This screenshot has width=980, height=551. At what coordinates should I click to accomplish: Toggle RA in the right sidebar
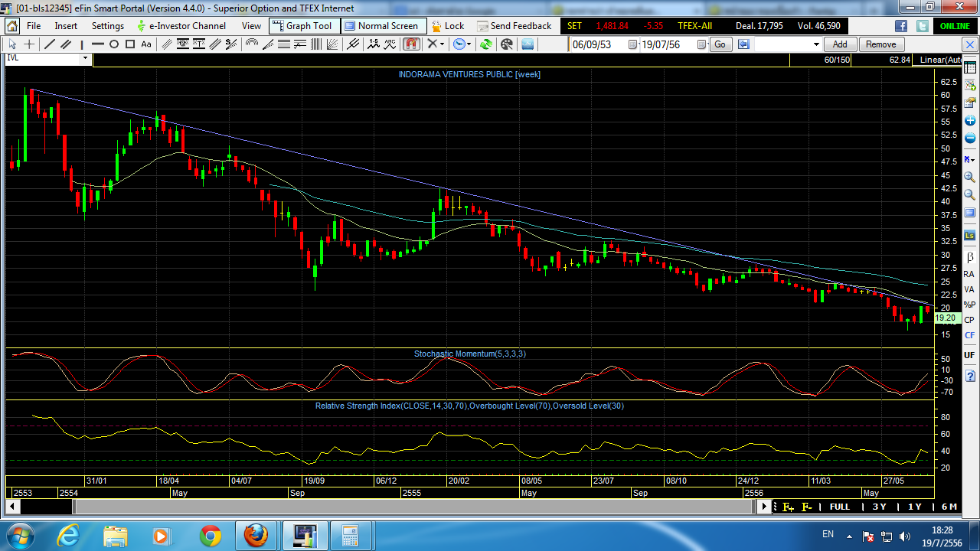(x=969, y=274)
